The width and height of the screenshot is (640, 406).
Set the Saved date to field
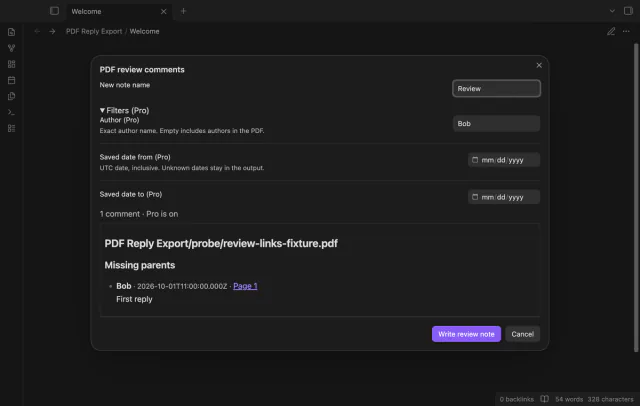click(504, 197)
